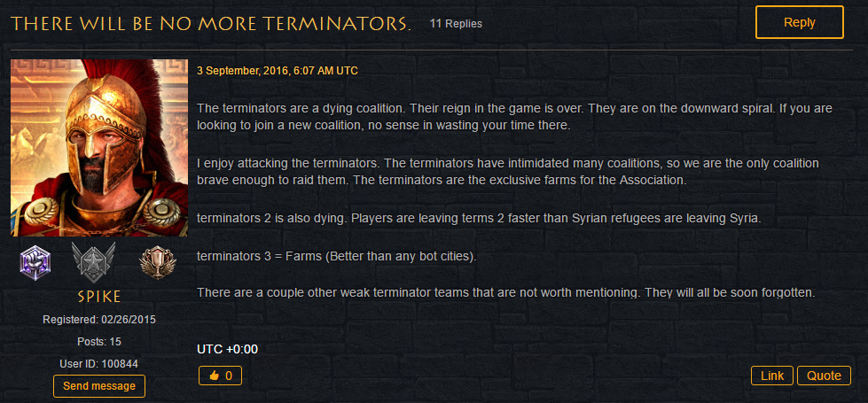This screenshot has height=403, width=868.
Task: Select the purple fist badge icon
Action: click(x=35, y=261)
